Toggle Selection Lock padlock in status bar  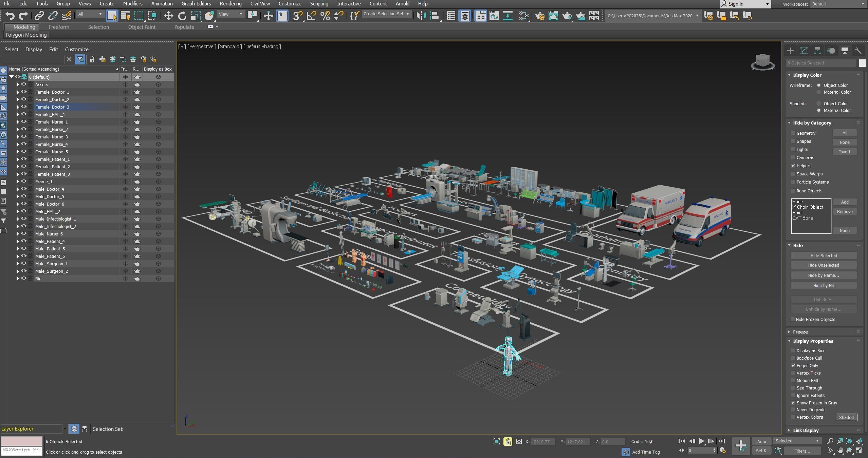pos(508,441)
